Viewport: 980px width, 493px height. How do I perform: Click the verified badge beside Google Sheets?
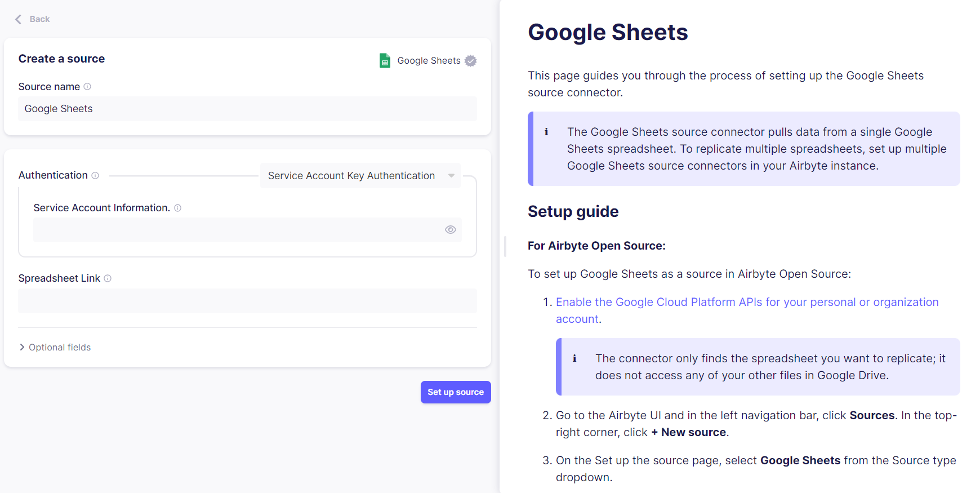coord(471,61)
